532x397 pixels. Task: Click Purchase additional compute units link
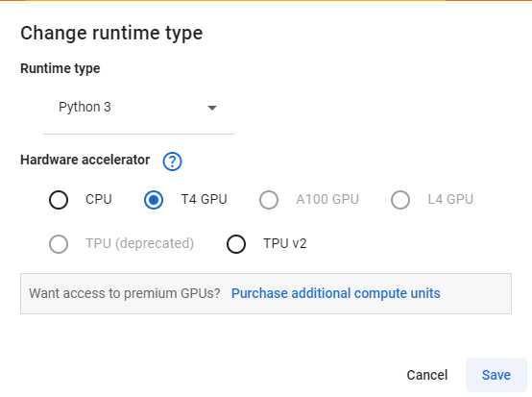pyautogui.click(x=335, y=293)
